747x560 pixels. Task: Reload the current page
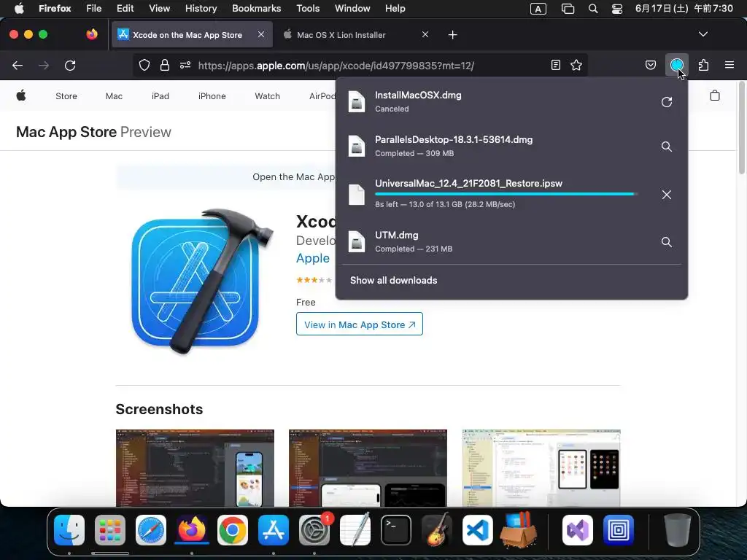click(70, 65)
